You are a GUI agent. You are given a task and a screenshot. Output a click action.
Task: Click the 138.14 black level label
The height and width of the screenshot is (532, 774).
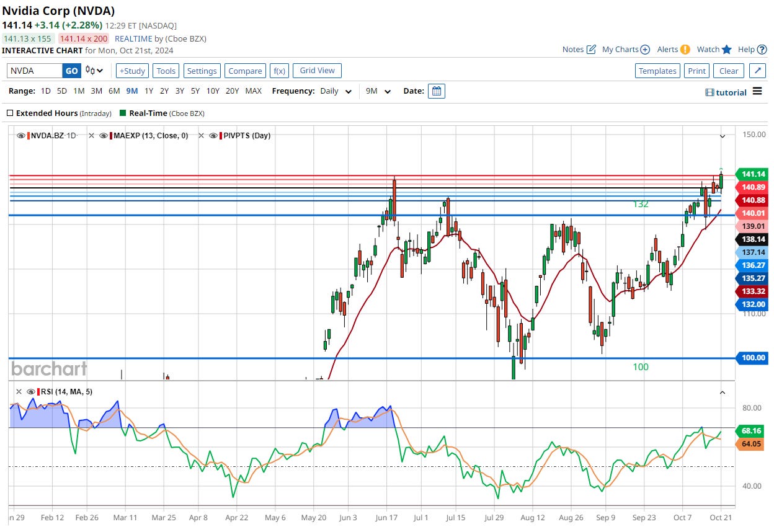pyautogui.click(x=752, y=239)
